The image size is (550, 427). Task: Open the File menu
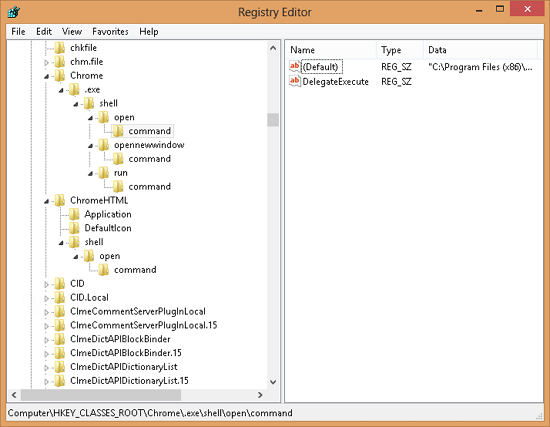18,32
